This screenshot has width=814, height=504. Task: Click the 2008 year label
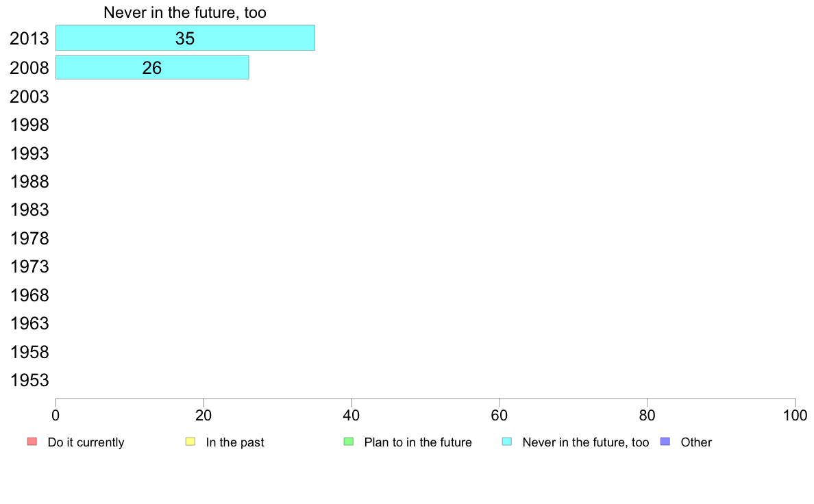coord(29,68)
